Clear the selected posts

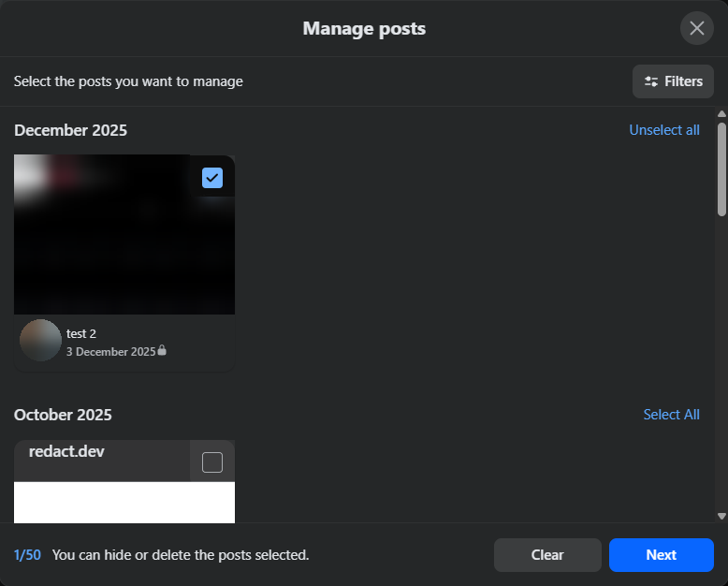point(547,555)
